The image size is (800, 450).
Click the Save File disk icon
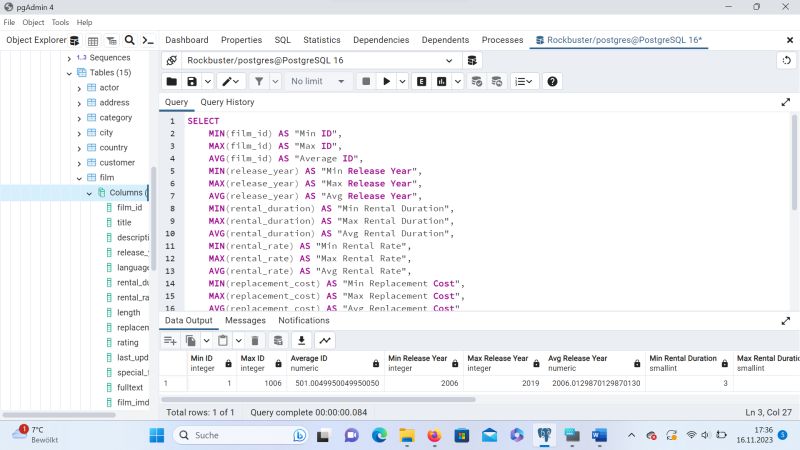tap(192, 81)
